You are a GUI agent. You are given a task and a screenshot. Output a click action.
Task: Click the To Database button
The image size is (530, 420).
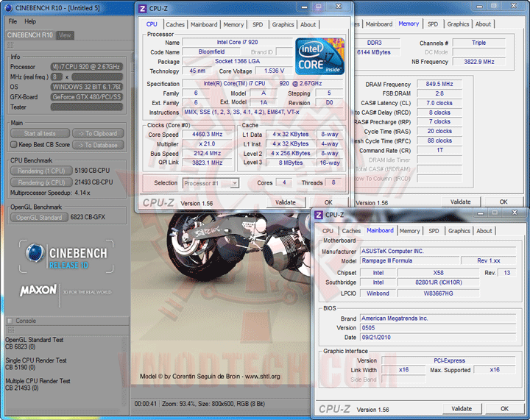click(98, 145)
